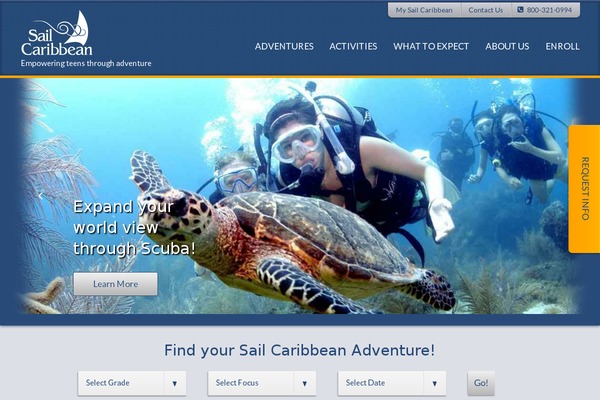600x400 pixels.
Task: Click the Select Grade dropdown arrow
Action: coord(174,383)
